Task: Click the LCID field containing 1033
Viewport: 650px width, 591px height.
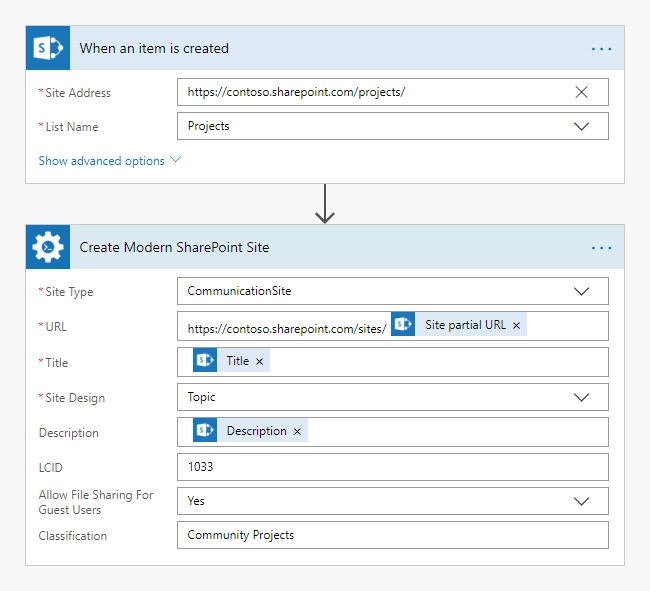Action: pyautogui.click(x=393, y=467)
